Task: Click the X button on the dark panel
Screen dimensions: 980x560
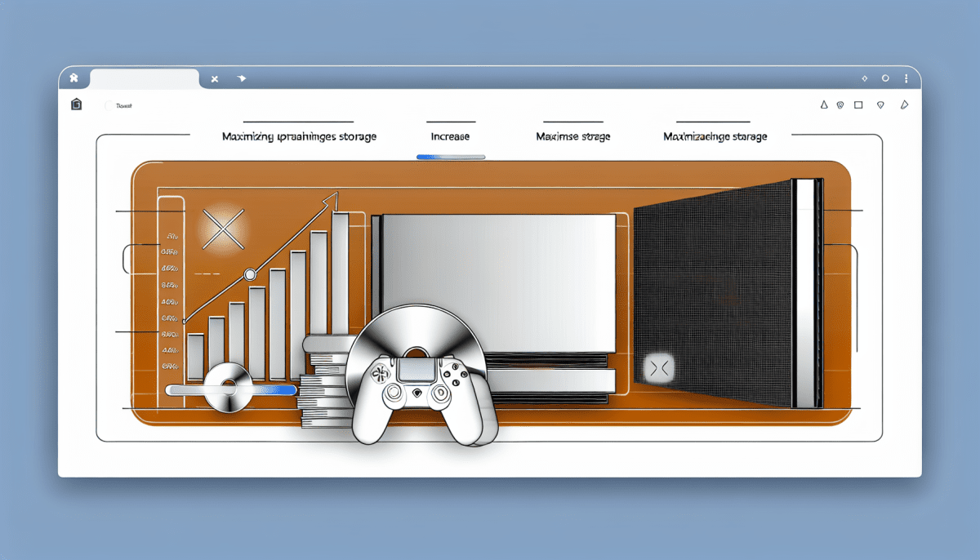Action: [x=660, y=369]
